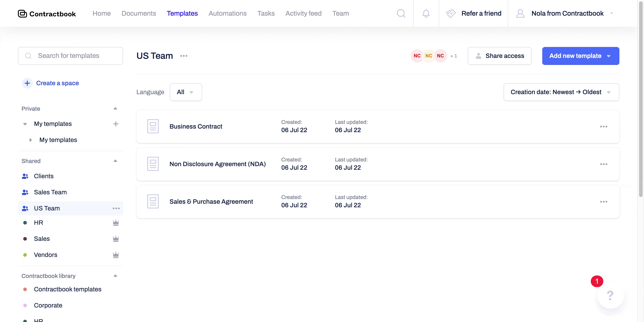Image resolution: width=644 pixels, height=322 pixels.
Task: Expand the nested My templates folder
Action: point(30,140)
